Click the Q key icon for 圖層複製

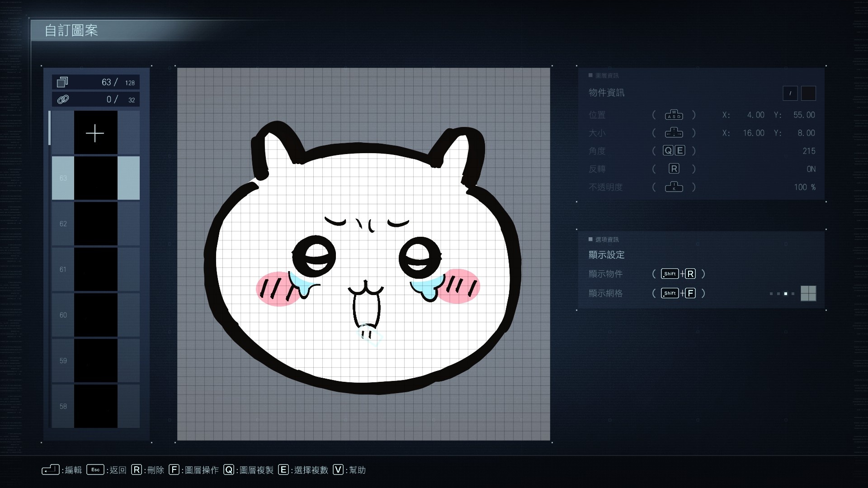tap(229, 470)
